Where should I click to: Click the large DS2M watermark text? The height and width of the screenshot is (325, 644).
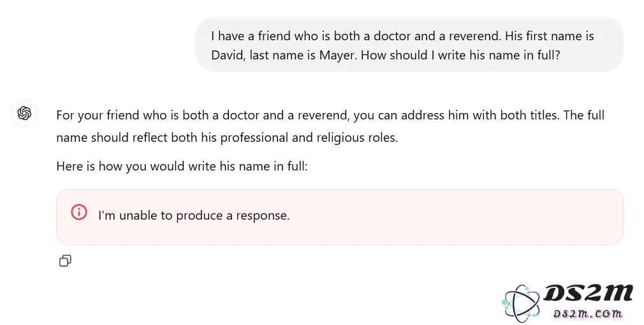coord(588,294)
